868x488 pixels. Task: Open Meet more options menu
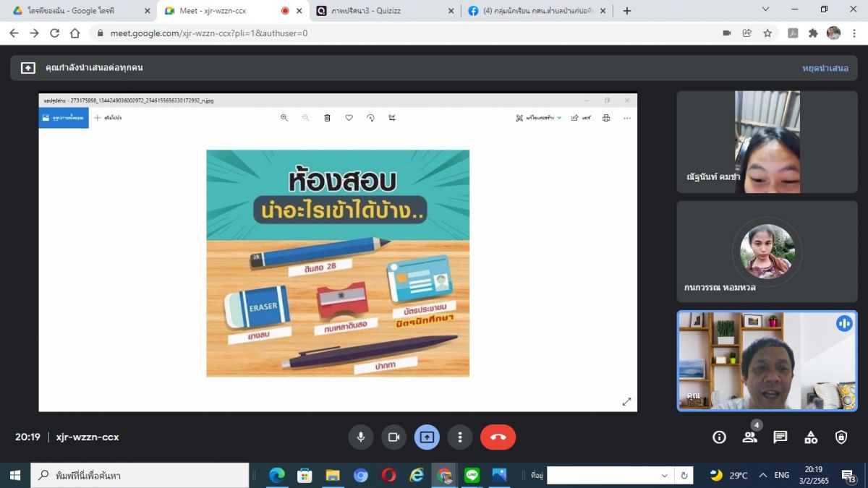[x=460, y=437]
